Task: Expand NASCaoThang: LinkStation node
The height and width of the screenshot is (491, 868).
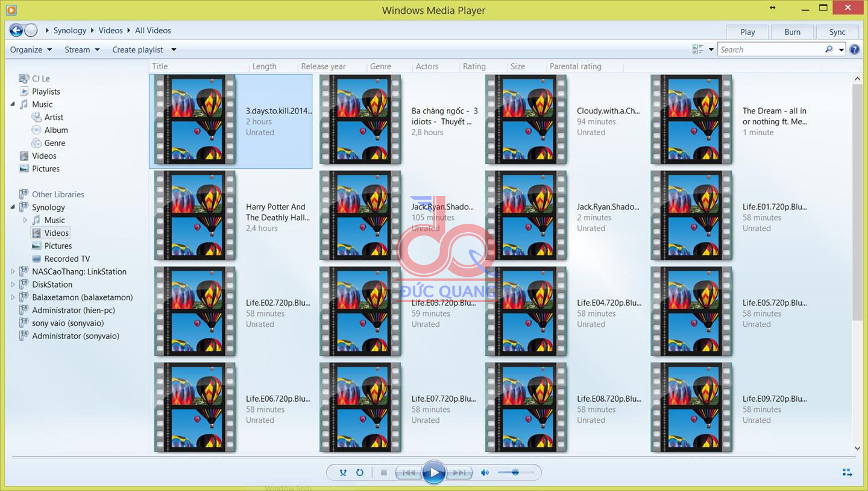Action: click(x=13, y=271)
